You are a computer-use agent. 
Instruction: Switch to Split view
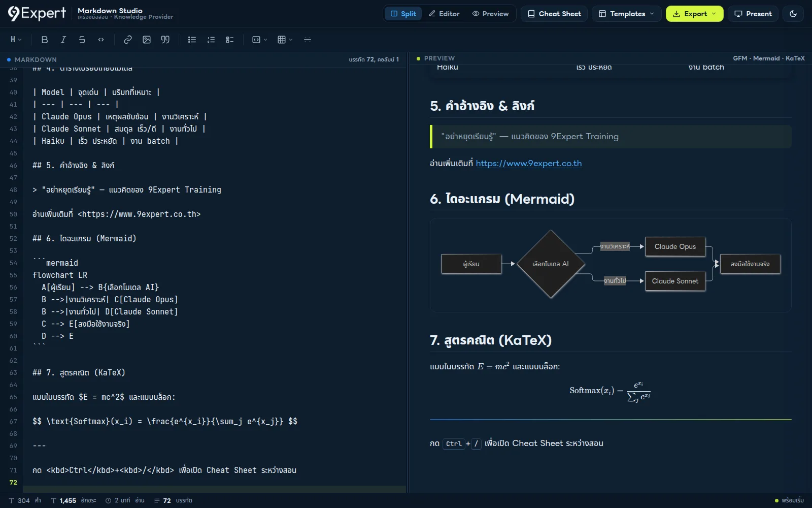(x=403, y=14)
